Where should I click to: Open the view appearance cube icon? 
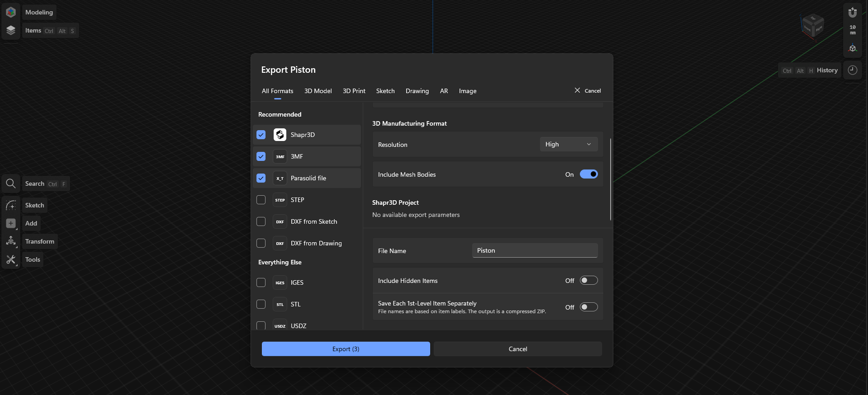(853, 48)
